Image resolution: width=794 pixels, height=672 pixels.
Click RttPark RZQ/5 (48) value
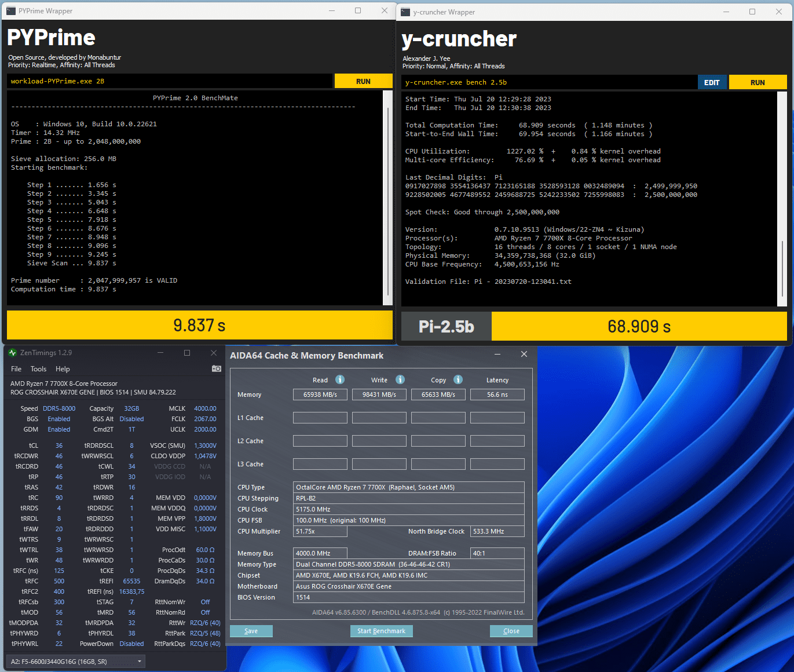tap(205, 633)
